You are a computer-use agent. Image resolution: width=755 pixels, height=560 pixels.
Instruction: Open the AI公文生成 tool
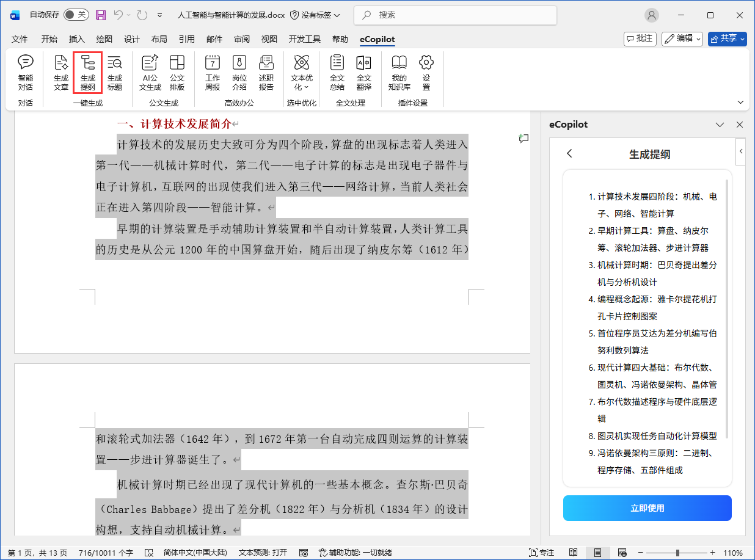[150, 72]
